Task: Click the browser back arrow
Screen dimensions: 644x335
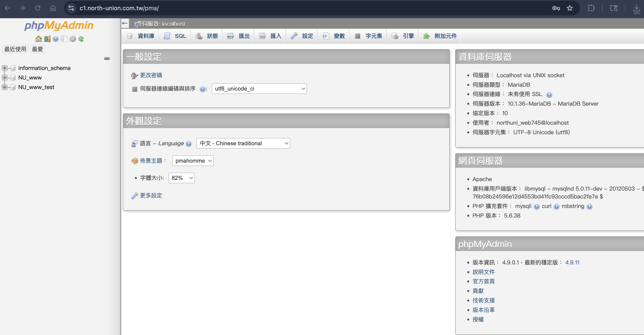Action: point(7,8)
